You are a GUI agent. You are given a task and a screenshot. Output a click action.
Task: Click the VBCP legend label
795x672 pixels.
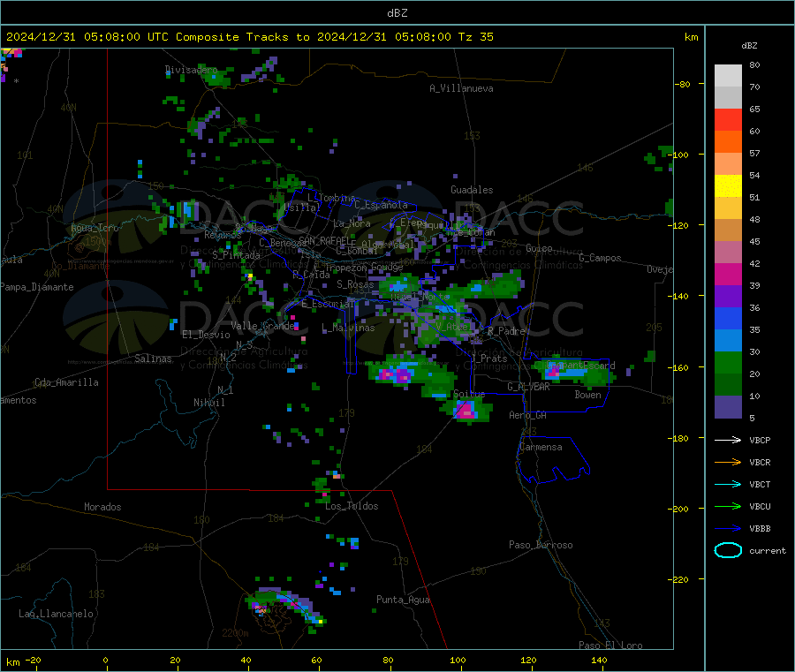[x=760, y=441]
